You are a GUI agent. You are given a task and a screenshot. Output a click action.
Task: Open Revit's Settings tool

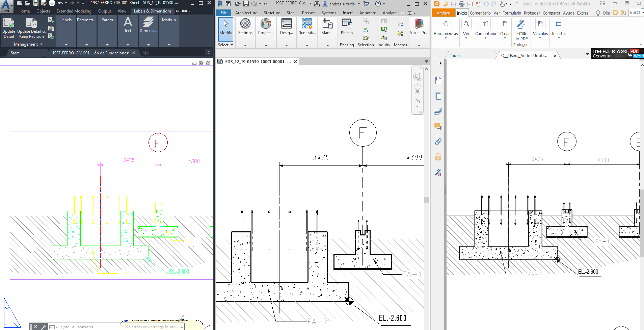tap(245, 29)
